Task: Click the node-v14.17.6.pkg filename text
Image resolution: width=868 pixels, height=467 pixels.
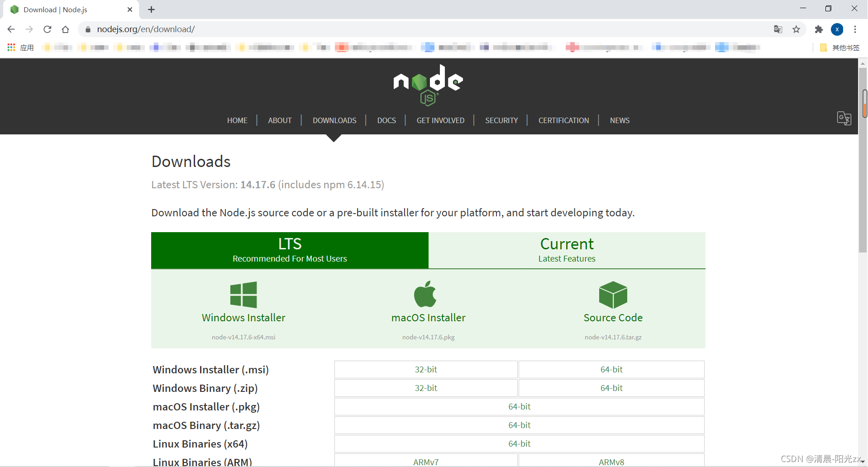Action: click(x=428, y=337)
